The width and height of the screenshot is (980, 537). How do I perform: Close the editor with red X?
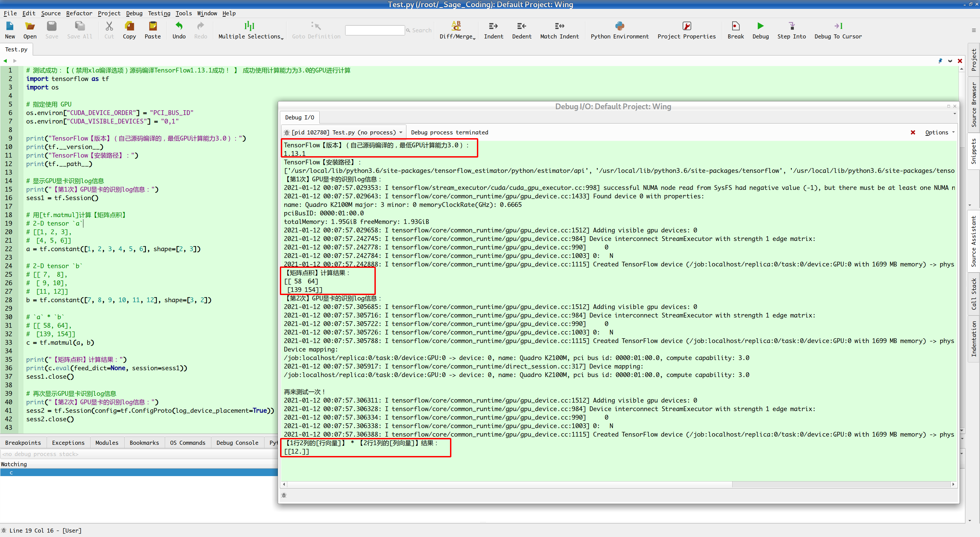tap(960, 61)
